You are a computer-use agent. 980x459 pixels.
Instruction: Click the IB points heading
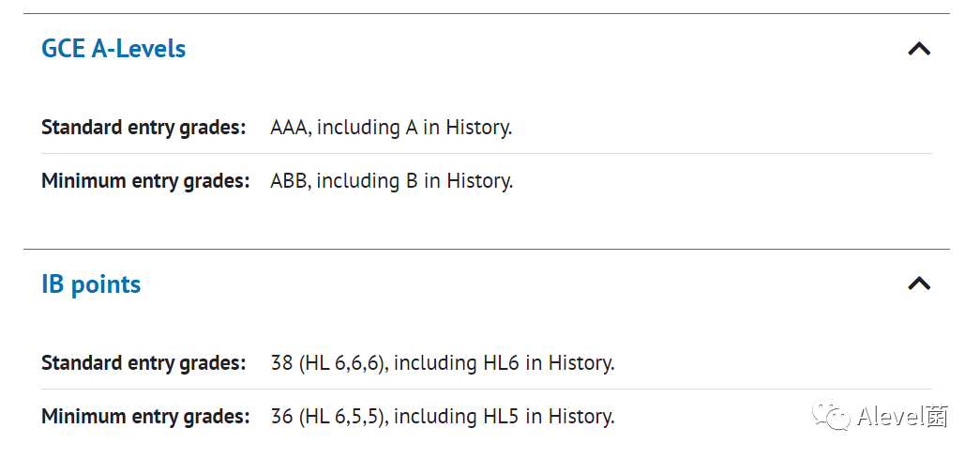pyautogui.click(x=91, y=284)
